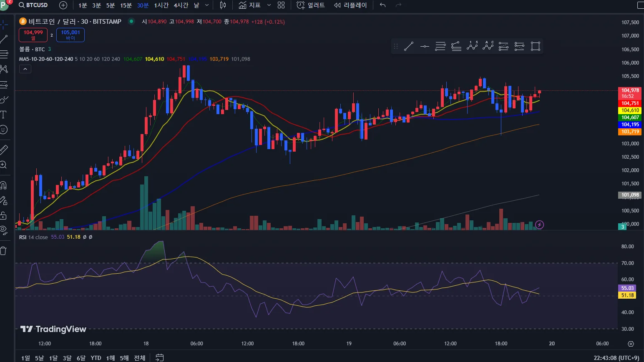Open the BTCUSD symbol search
The image size is (644, 362).
[x=33, y=5]
